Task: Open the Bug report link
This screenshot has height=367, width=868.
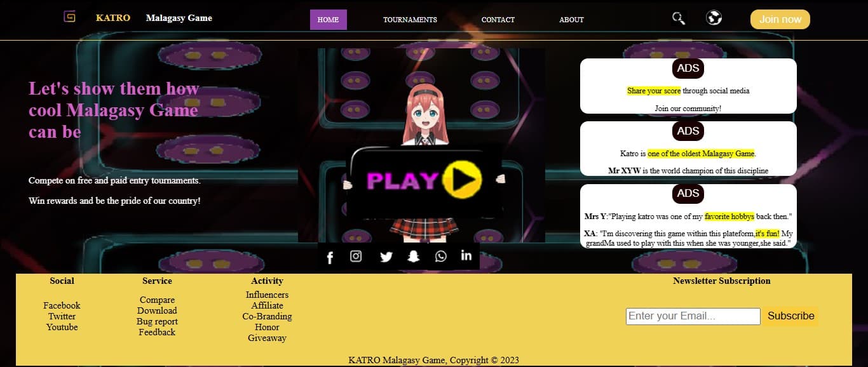Action: click(x=157, y=321)
